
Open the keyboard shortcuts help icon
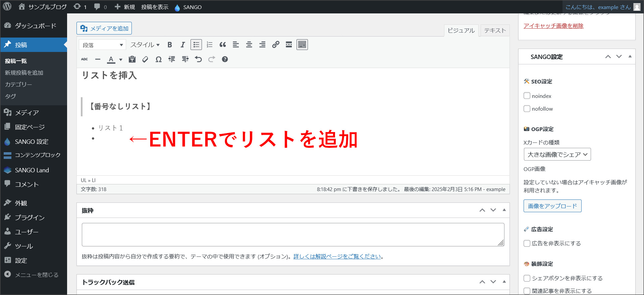coord(225,59)
